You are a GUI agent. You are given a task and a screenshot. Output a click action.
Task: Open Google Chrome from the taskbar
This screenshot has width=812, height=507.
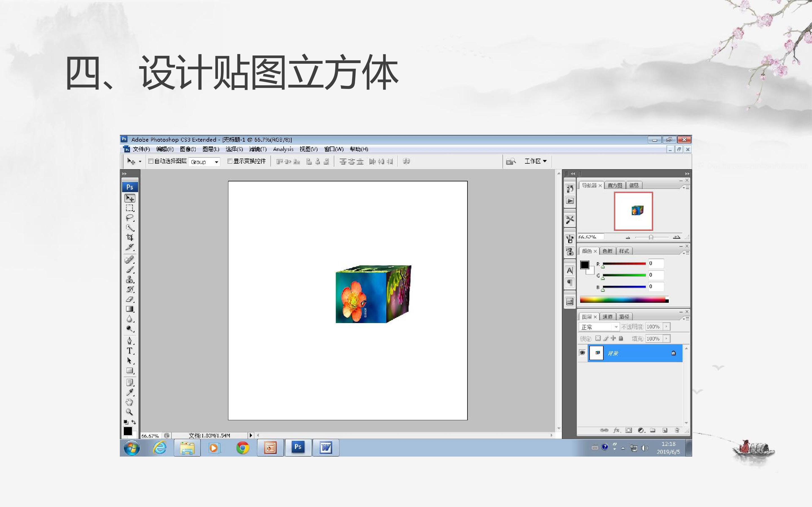click(x=242, y=448)
